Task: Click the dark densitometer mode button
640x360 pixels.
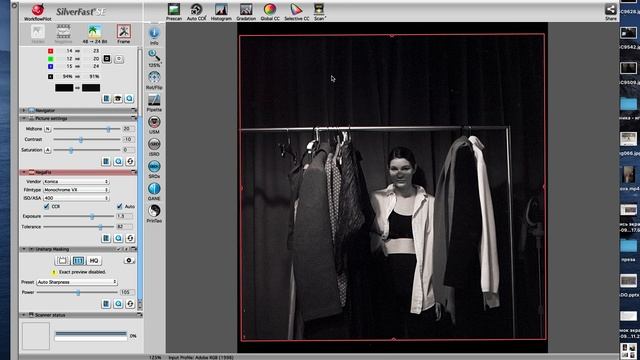Action: (x=107, y=59)
